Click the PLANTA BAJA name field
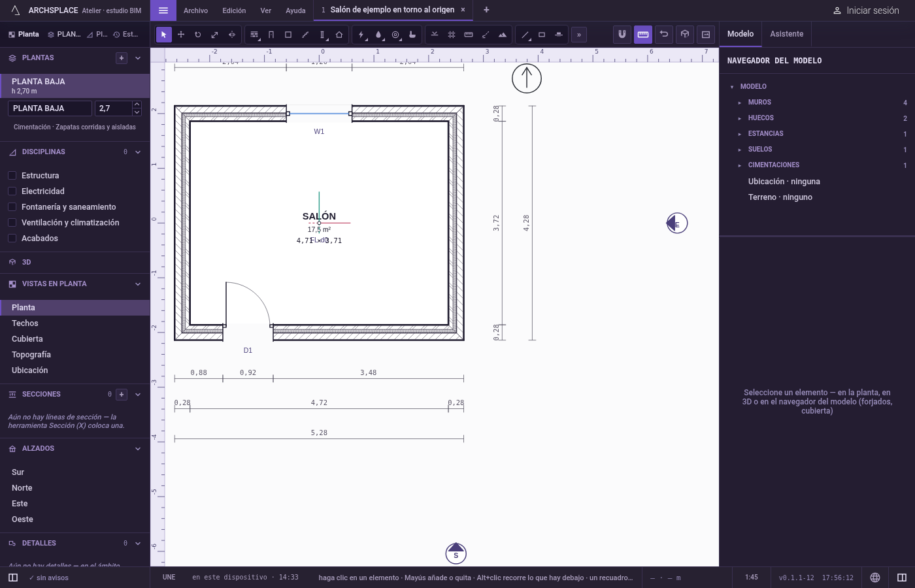This screenshot has width=915, height=588. (50, 108)
